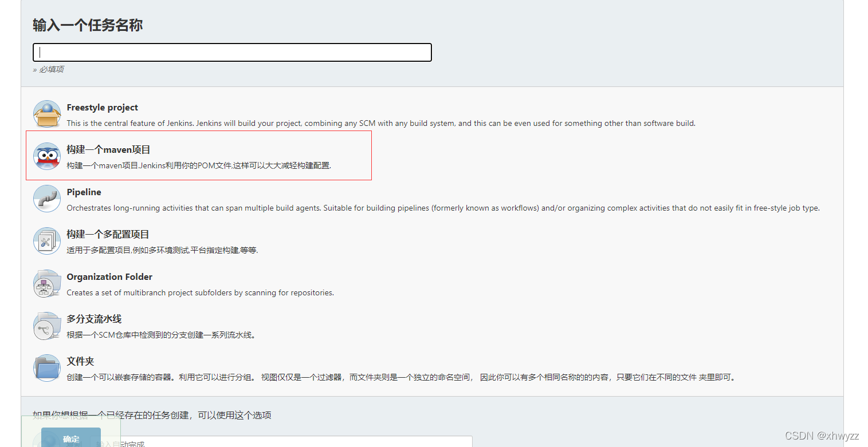Click the Organization Folder title
This screenshot has width=868, height=447.
pos(109,277)
